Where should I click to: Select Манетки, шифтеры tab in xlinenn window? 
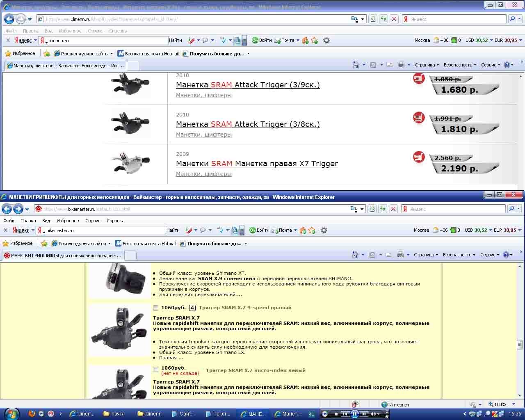pyautogui.click(x=65, y=66)
